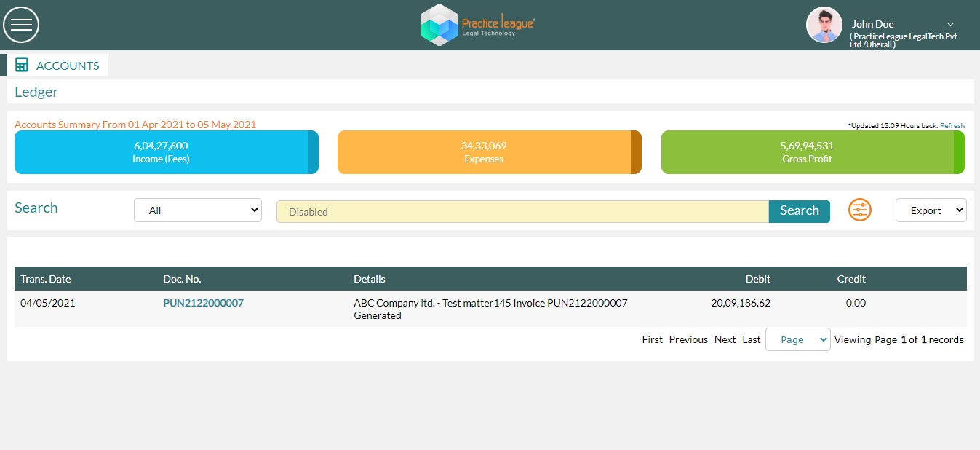Click the green Gross Profit tile
This screenshot has height=450, width=980.
[813, 152]
